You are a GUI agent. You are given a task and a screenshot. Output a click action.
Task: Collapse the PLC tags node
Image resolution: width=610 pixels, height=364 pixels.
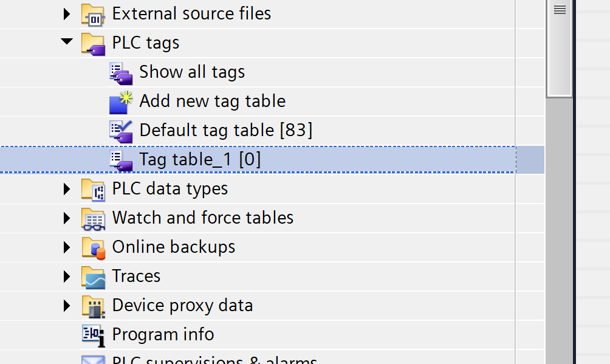(67, 43)
